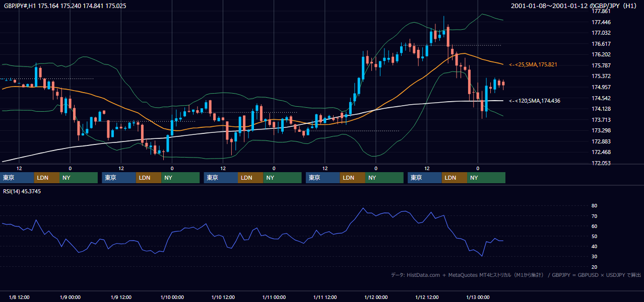The width and height of the screenshot is (644, 302).
Task: Click the 1/12 12:00 date label
Action: 427,297
